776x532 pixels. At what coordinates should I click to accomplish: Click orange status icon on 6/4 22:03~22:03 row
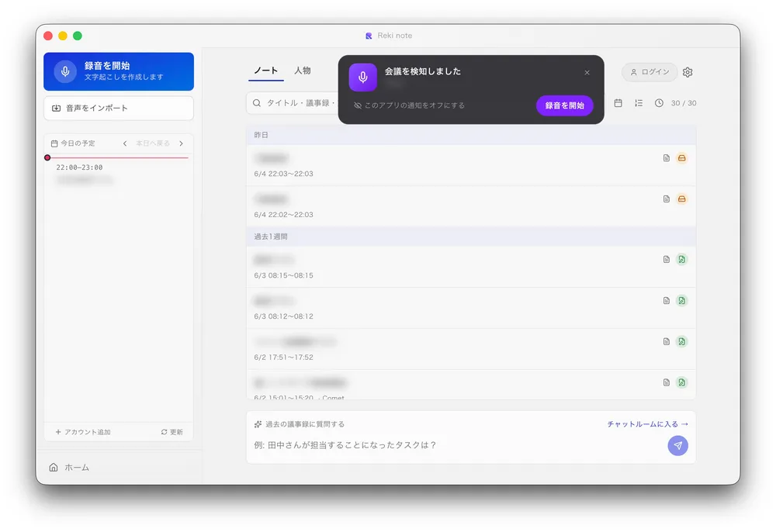(x=682, y=158)
